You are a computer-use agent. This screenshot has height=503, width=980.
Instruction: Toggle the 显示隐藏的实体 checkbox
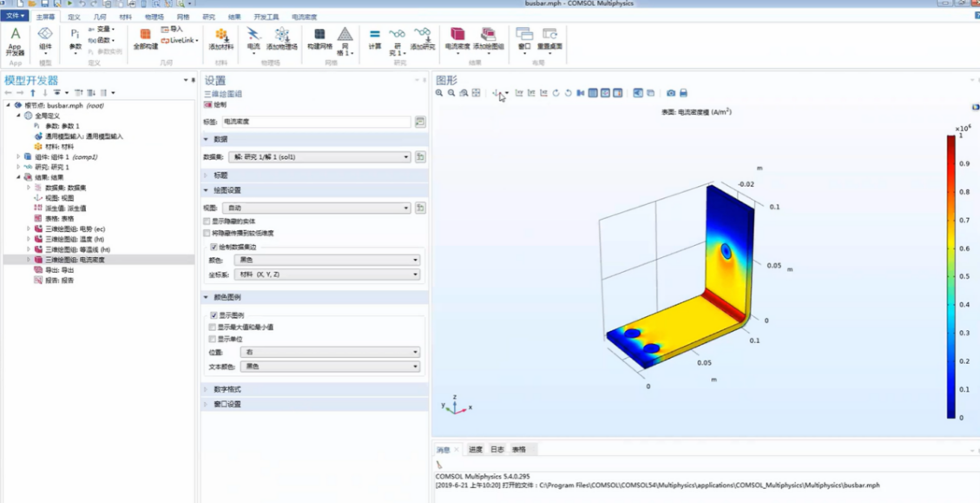pyautogui.click(x=207, y=222)
